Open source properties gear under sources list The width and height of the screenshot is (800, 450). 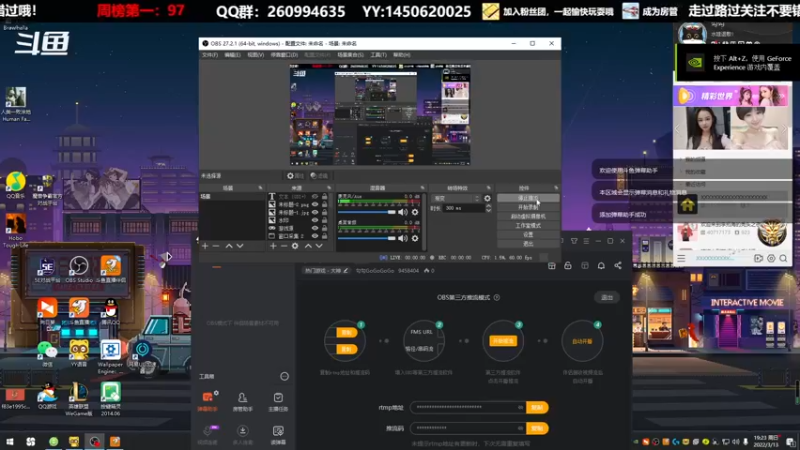295,246
